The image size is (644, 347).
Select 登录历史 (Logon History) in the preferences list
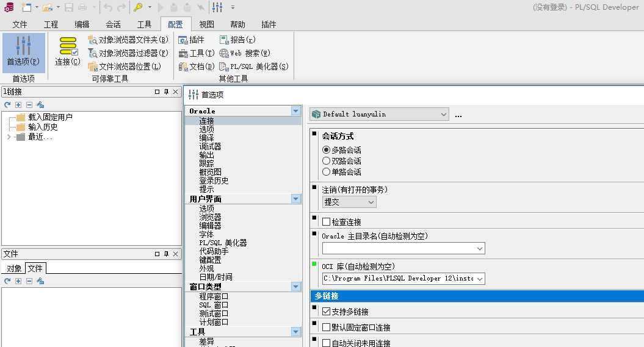(x=214, y=181)
